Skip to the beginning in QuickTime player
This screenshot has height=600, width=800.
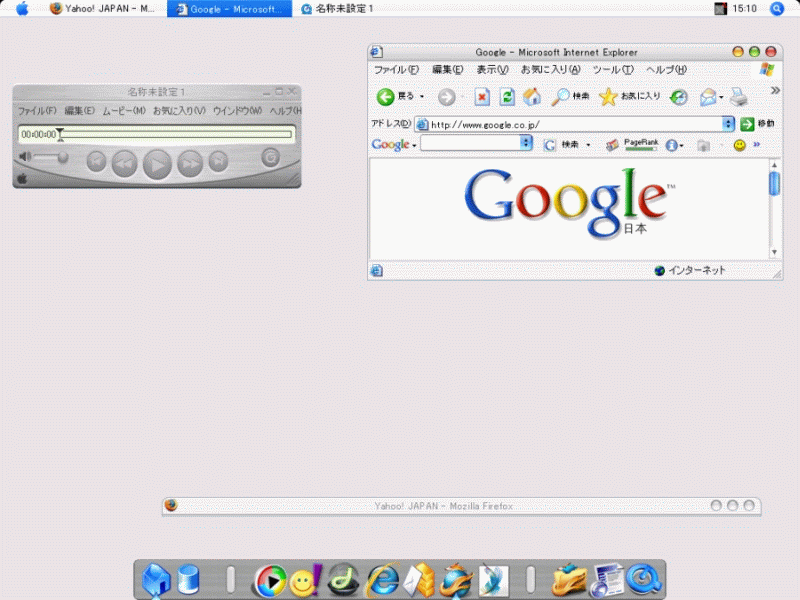(96, 162)
